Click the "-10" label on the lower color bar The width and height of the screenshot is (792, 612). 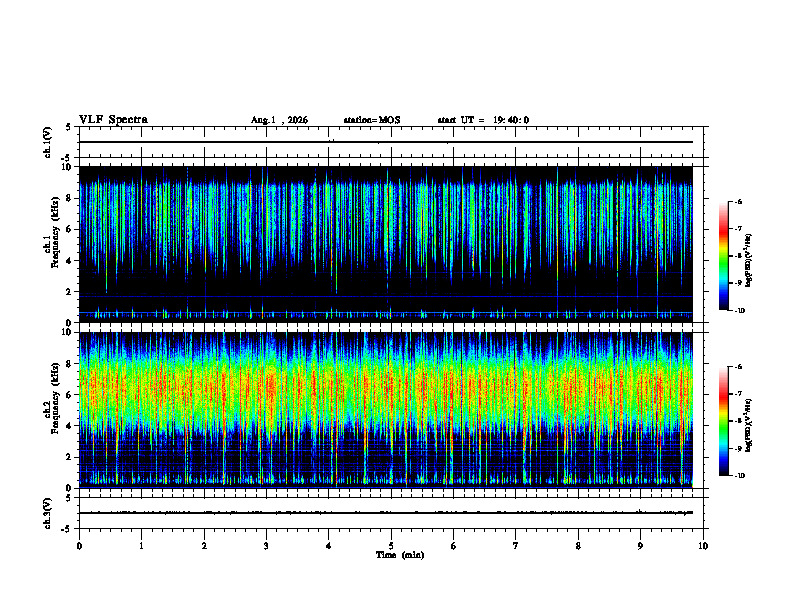point(740,476)
